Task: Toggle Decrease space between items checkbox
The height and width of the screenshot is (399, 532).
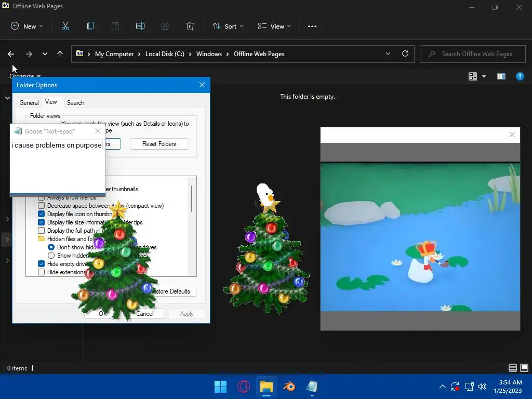Action: click(x=42, y=206)
